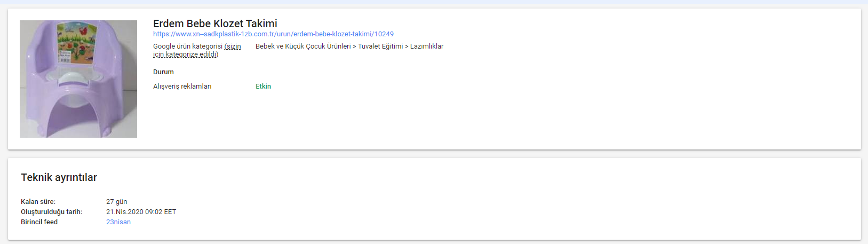Screen dimensions: 868x244
Task: Click the Etkin status text
Action: coord(263,86)
